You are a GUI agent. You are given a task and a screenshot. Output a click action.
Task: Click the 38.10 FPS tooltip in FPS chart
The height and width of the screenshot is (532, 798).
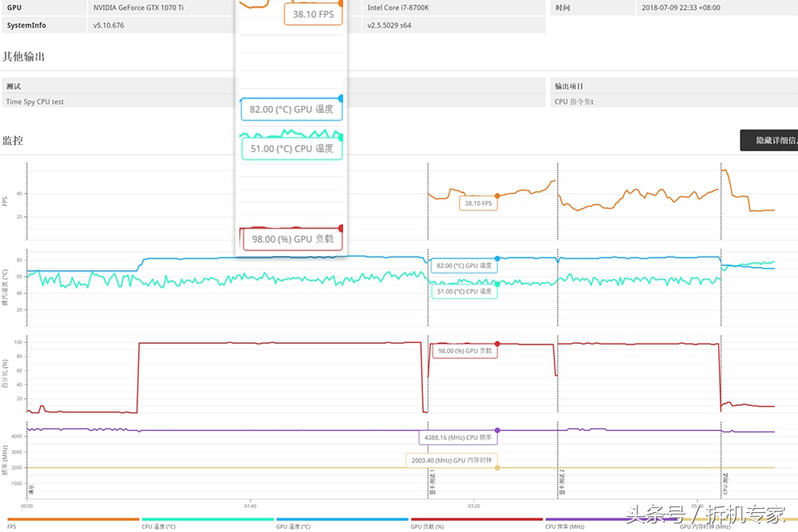(477, 203)
